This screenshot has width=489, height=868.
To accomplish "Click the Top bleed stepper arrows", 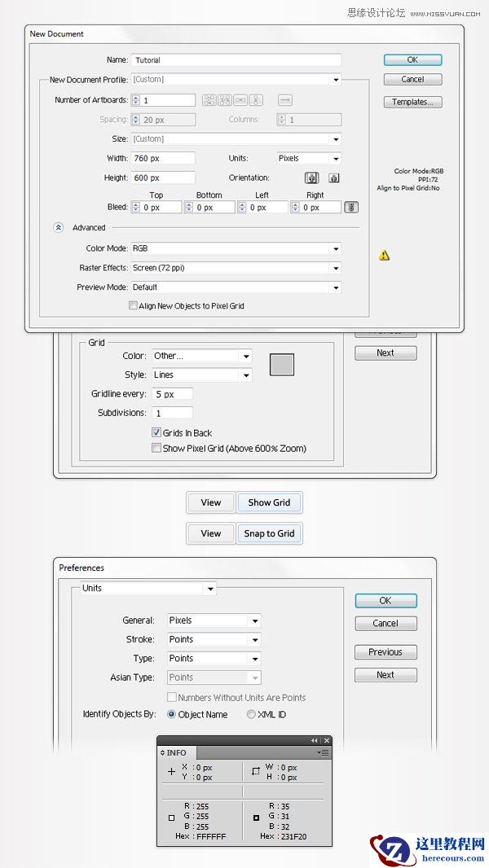I will pyautogui.click(x=135, y=207).
